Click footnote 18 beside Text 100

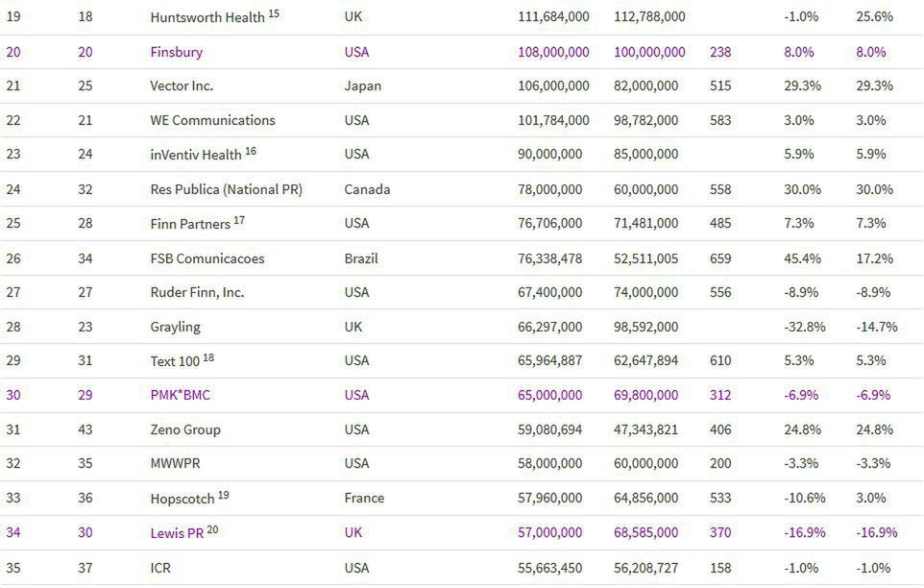click(208, 357)
